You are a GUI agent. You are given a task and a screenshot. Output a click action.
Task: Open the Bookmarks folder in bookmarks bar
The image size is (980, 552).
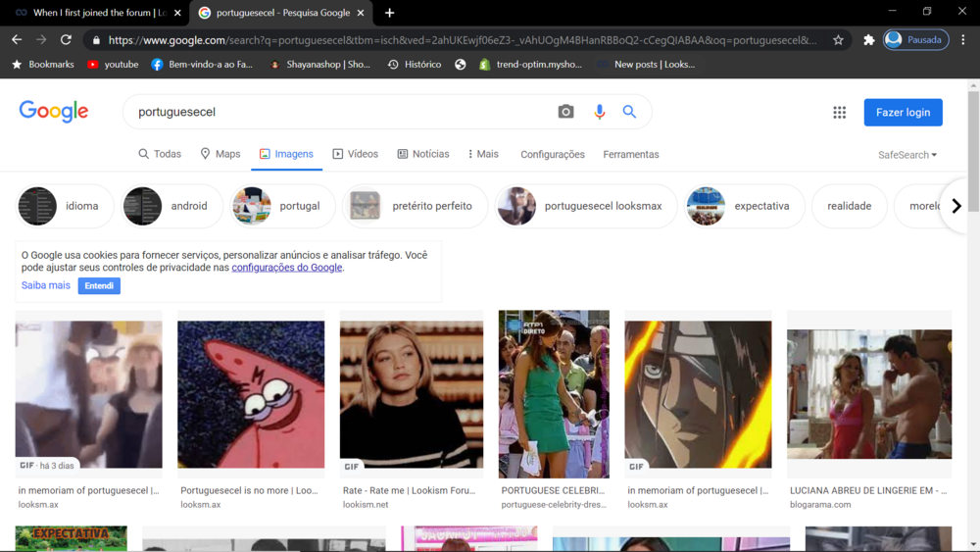point(43,65)
